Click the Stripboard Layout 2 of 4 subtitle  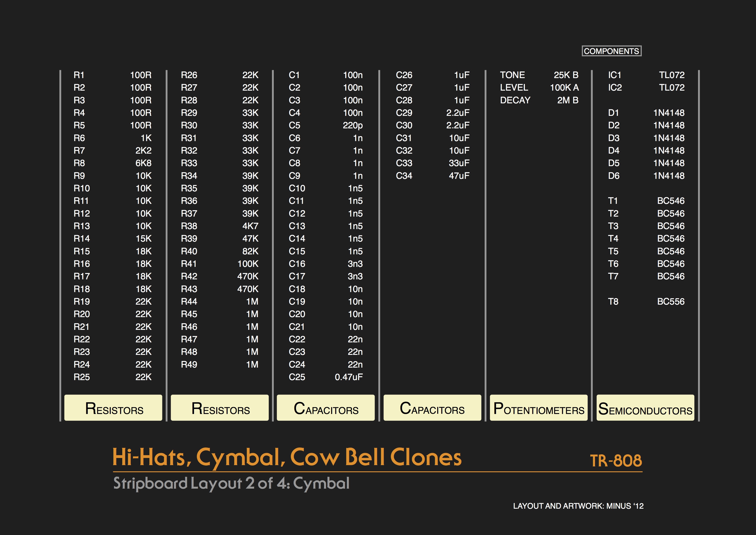[231, 483]
